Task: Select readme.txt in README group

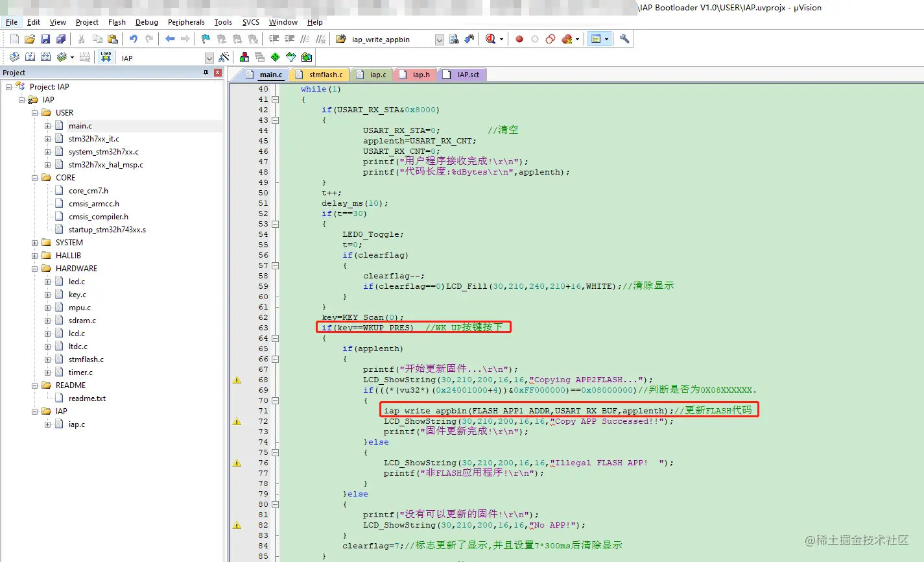Action: click(x=87, y=398)
